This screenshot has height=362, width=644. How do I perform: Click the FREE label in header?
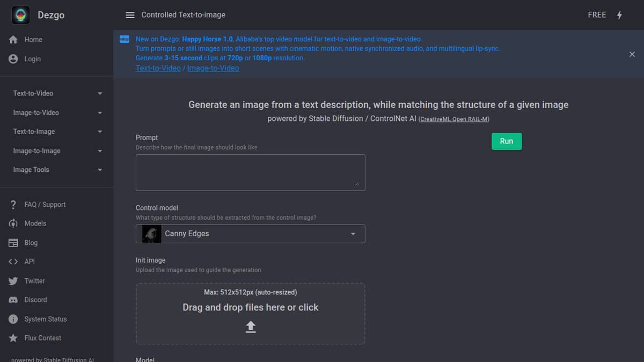click(x=597, y=15)
